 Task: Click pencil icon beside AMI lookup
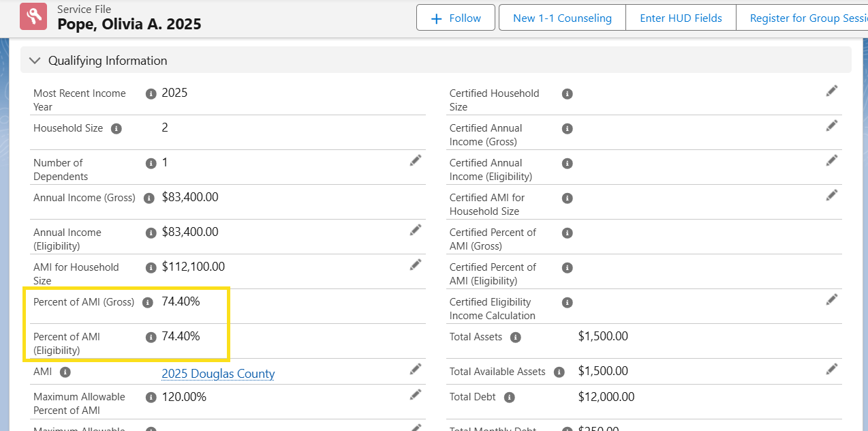click(x=416, y=369)
